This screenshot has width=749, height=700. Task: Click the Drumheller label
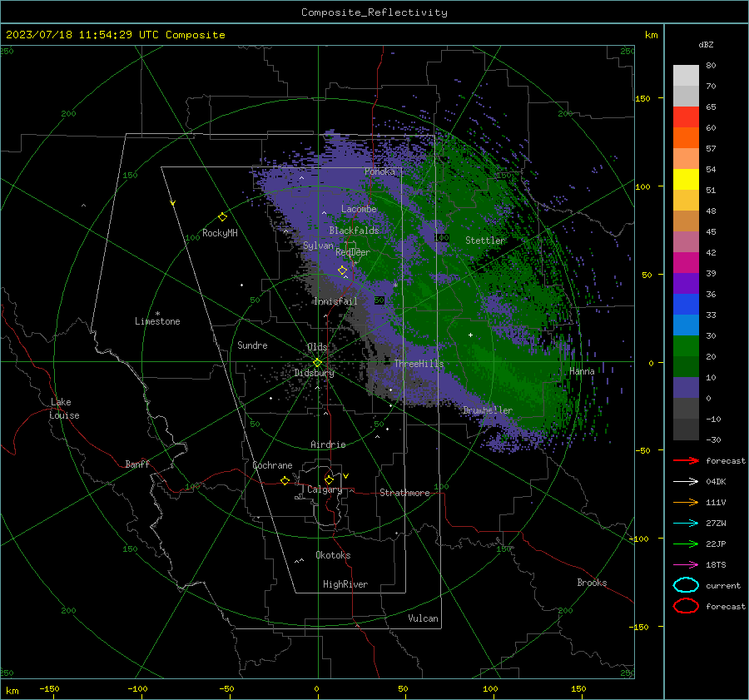pyautogui.click(x=488, y=410)
